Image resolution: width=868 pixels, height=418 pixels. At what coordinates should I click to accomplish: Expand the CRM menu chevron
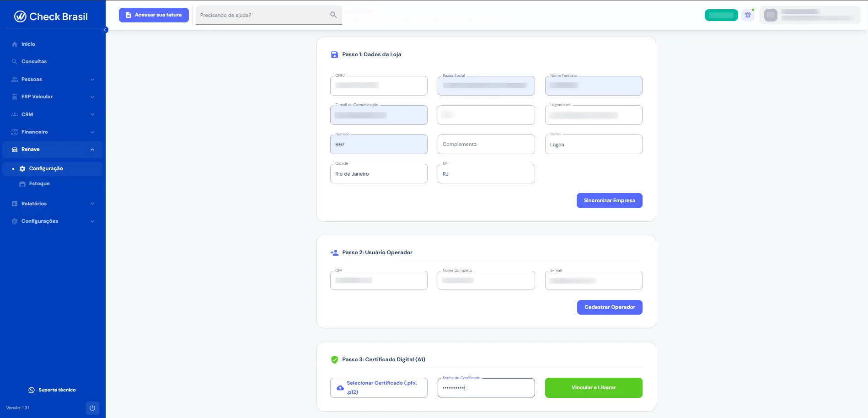pyautogui.click(x=92, y=114)
